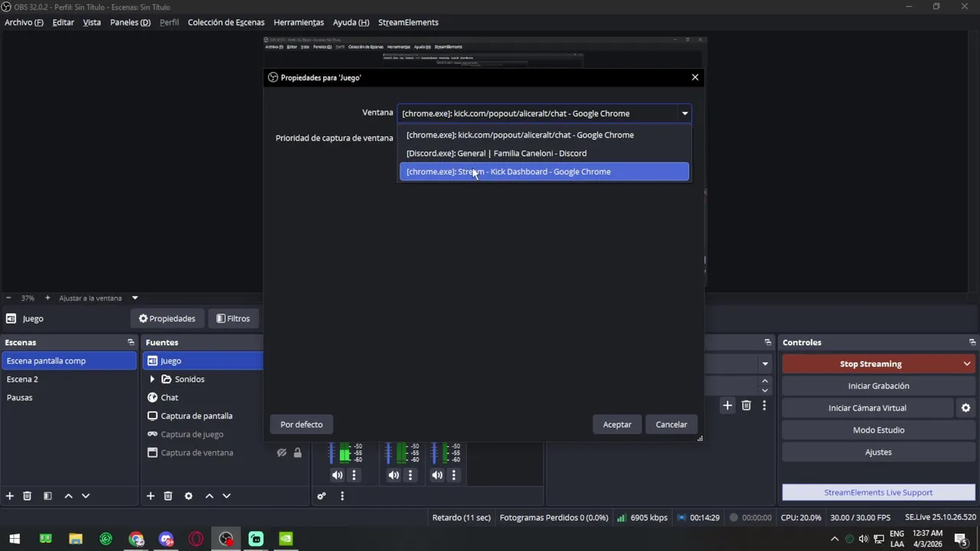Open Herramientas menu

[299, 22]
